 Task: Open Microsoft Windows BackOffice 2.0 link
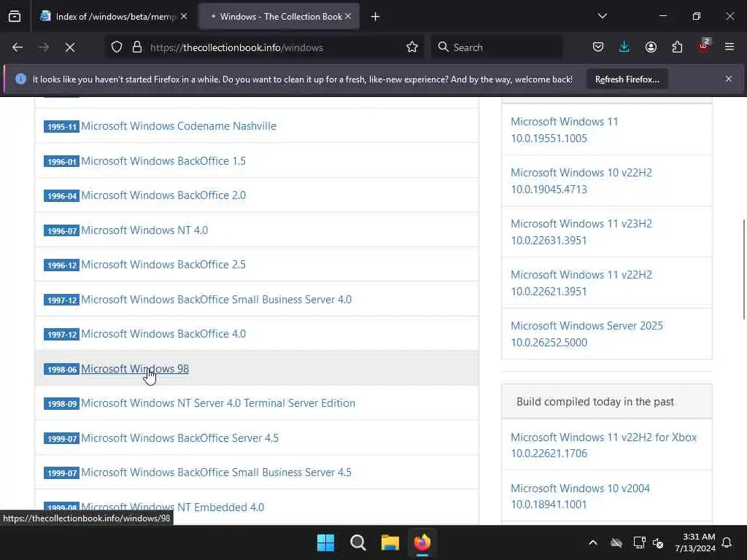pyautogui.click(x=163, y=195)
